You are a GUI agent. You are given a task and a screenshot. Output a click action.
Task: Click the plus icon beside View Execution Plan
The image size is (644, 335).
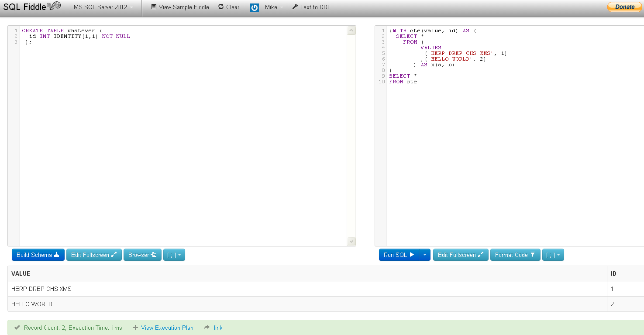click(x=135, y=328)
